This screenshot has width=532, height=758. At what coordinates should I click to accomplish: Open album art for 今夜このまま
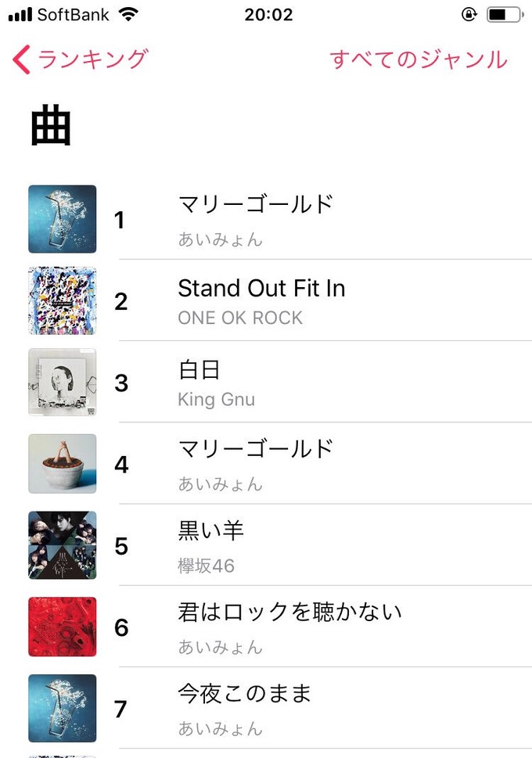(x=63, y=708)
